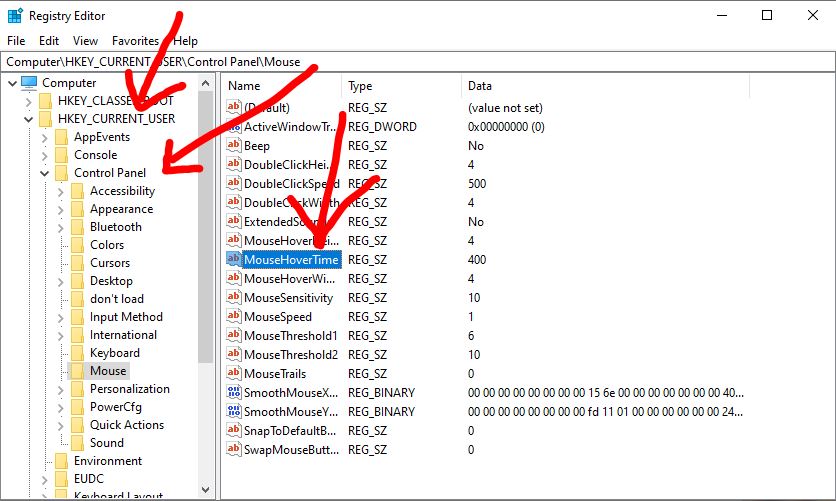Expand the HKEY_CLASSES_ROOT key
836x501 pixels.
(x=28, y=101)
